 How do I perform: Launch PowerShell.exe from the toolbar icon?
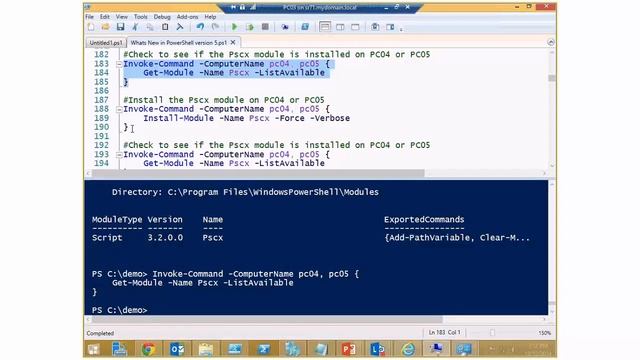click(304, 27)
